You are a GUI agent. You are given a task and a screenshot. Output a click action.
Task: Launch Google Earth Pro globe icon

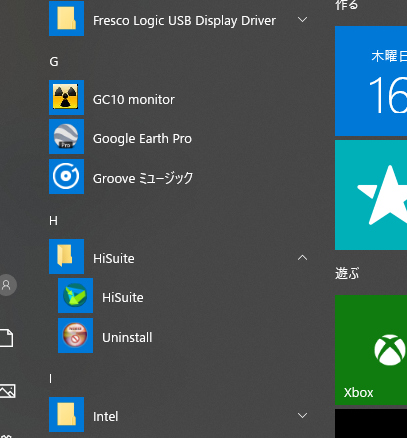66,137
